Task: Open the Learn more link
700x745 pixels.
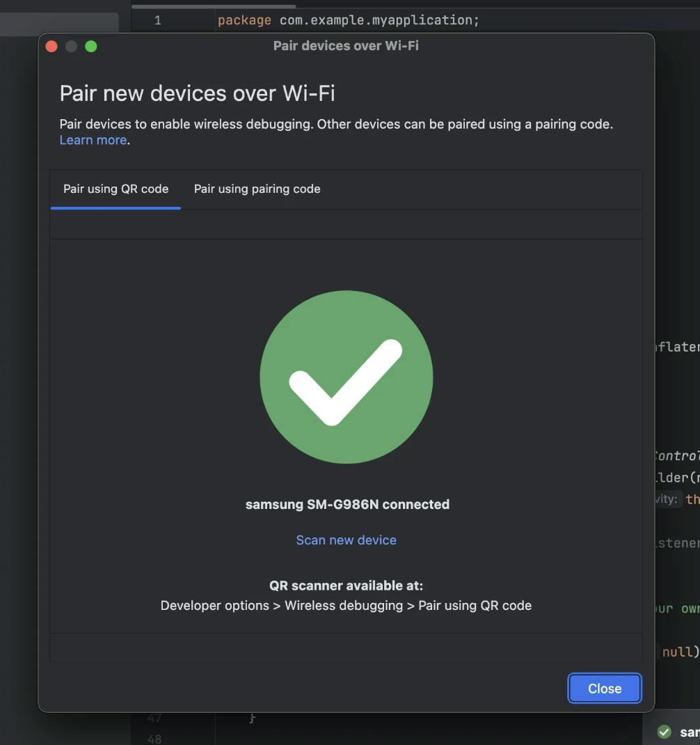Action: pyautogui.click(x=93, y=140)
